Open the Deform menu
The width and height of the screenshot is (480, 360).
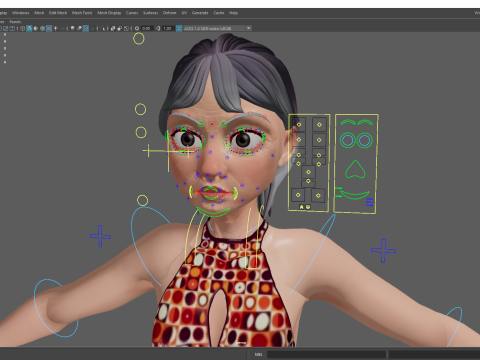point(169,13)
